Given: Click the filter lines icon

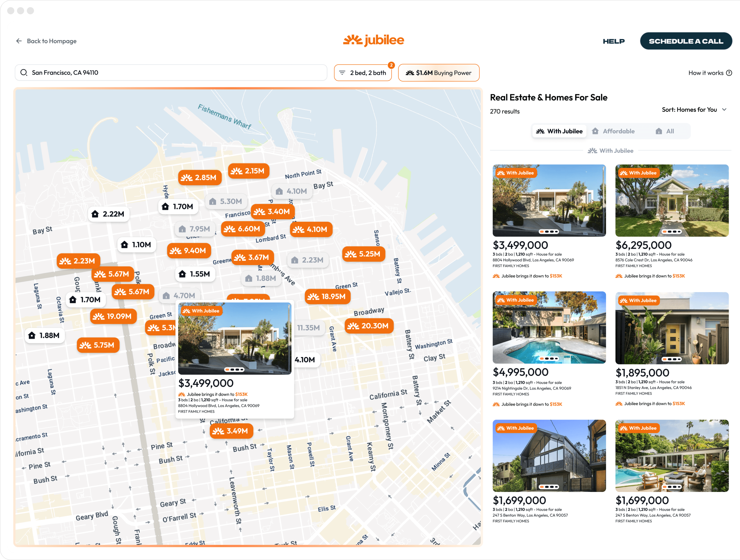Looking at the screenshot, I should tap(342, 73).
